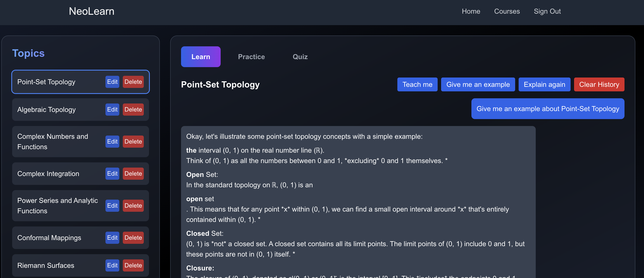Select the Algebraic Topology topic
Viewport: 644px width, 278px height.
click(x=47, y=110)
